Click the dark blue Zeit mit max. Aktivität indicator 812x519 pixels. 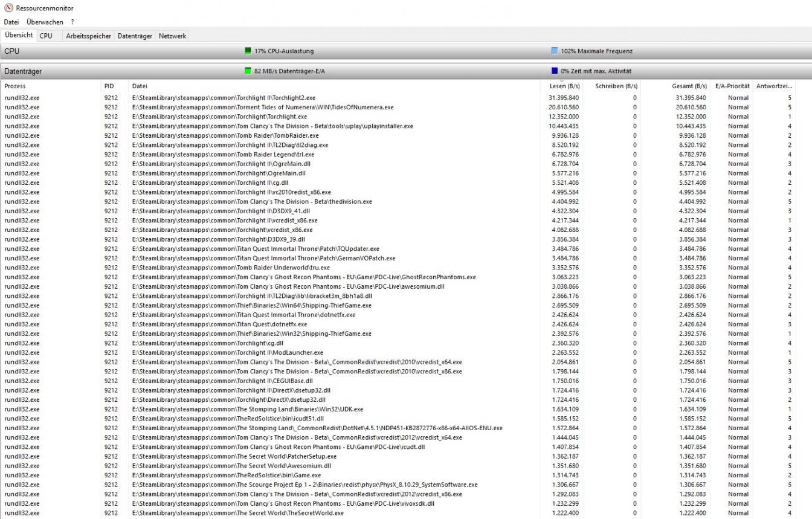coord(555,71)
